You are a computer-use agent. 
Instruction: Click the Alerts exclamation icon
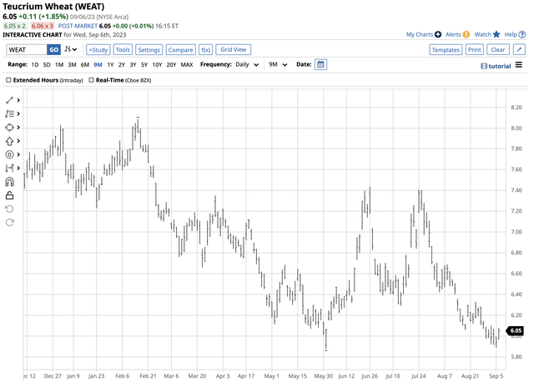[x=466, y=34]
